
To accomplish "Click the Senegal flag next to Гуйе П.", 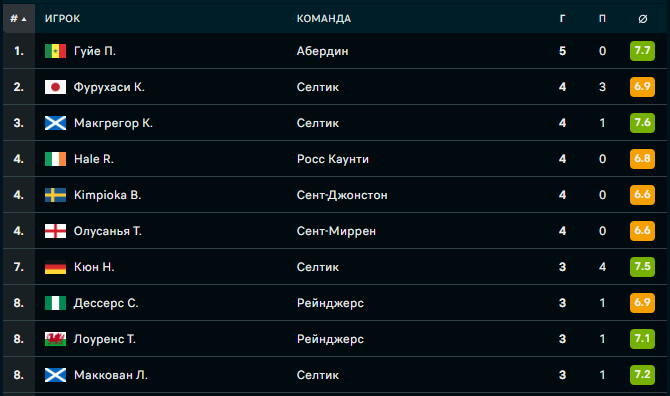I will coord(56,51).
